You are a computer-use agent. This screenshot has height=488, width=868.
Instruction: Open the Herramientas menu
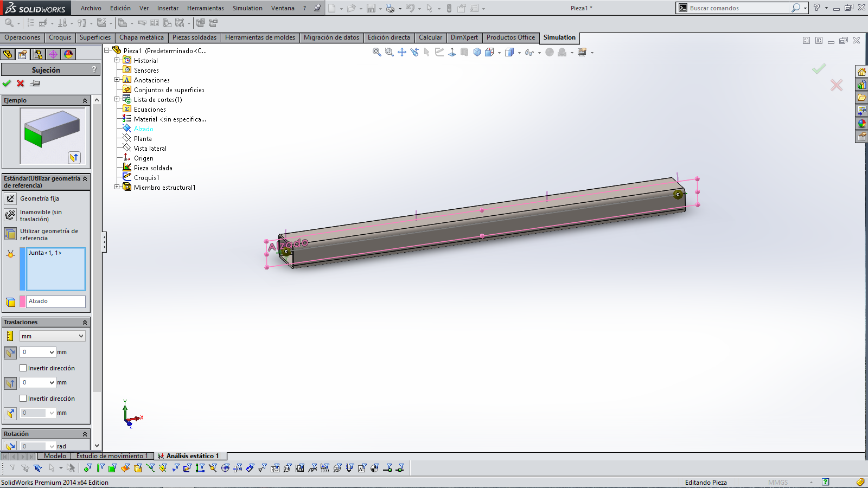[x=206, y=8]
